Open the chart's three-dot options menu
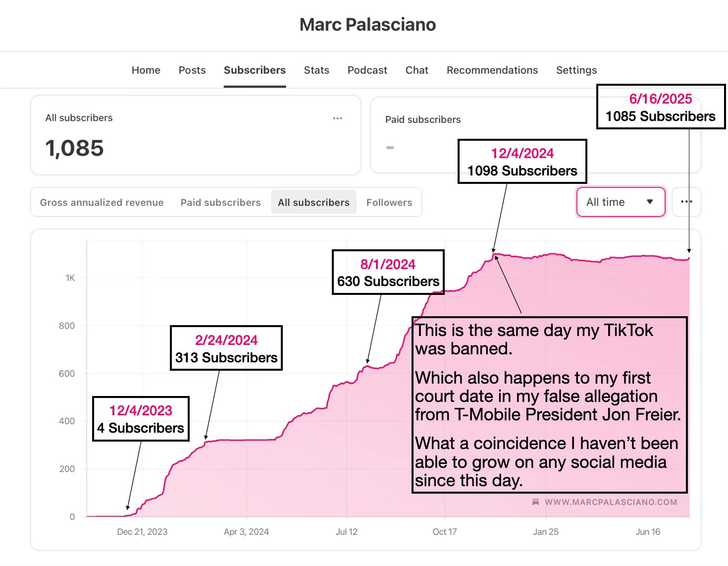 tap(686, 202)
